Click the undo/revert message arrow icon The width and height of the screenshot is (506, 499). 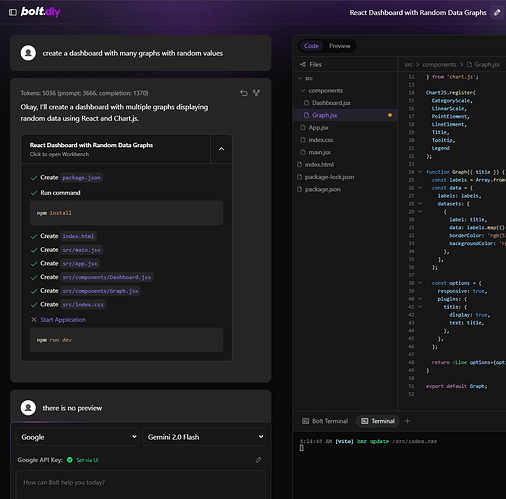pos(244,93)
